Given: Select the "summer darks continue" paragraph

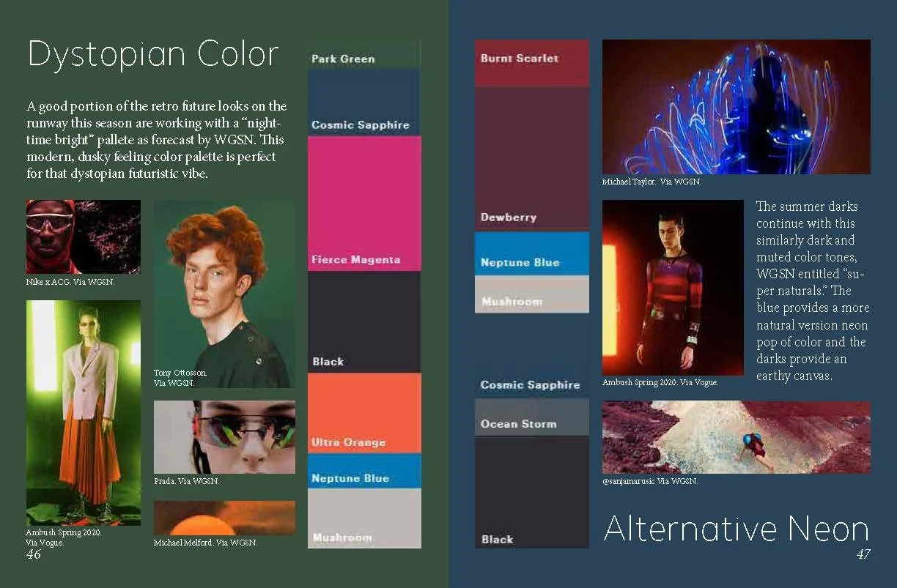Looking at the screenshot, I should [812, 291].
